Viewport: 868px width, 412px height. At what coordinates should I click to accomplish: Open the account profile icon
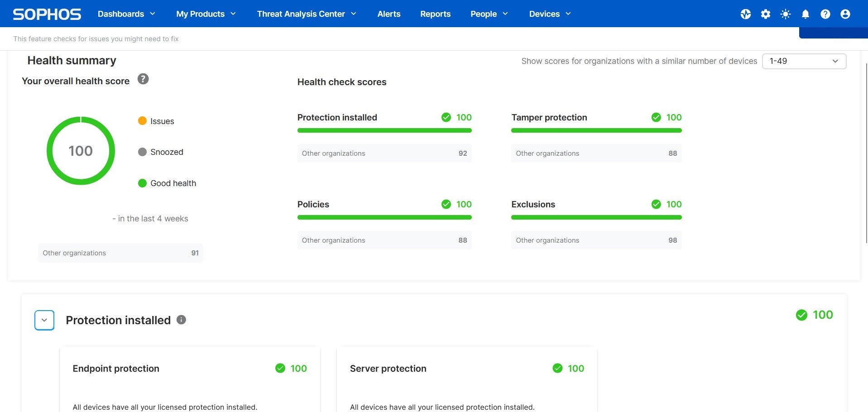click(845, 14)
